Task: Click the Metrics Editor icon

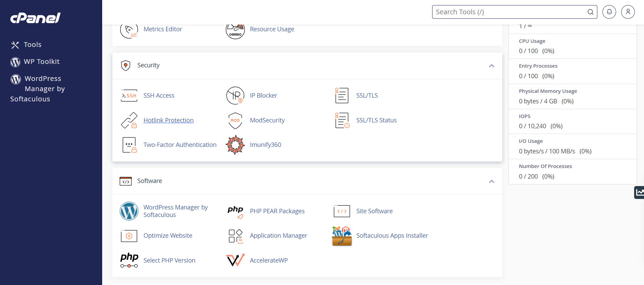Action: (129, 31)
